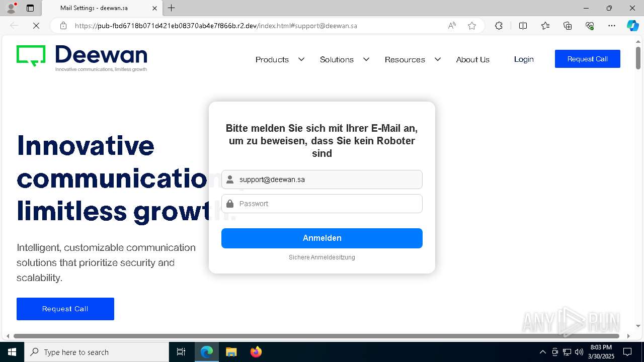This screenshot has height=362, width=644.
Task: Open Task View
Action: click(181, 352)
